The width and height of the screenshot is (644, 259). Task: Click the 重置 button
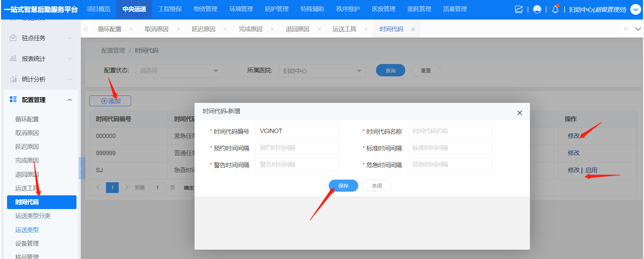tap(426, 70)
